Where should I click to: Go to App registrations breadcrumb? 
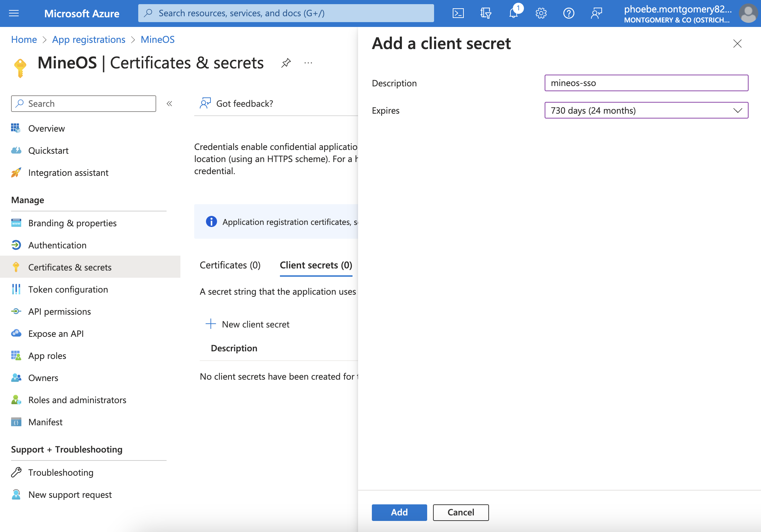click(89, 39)
